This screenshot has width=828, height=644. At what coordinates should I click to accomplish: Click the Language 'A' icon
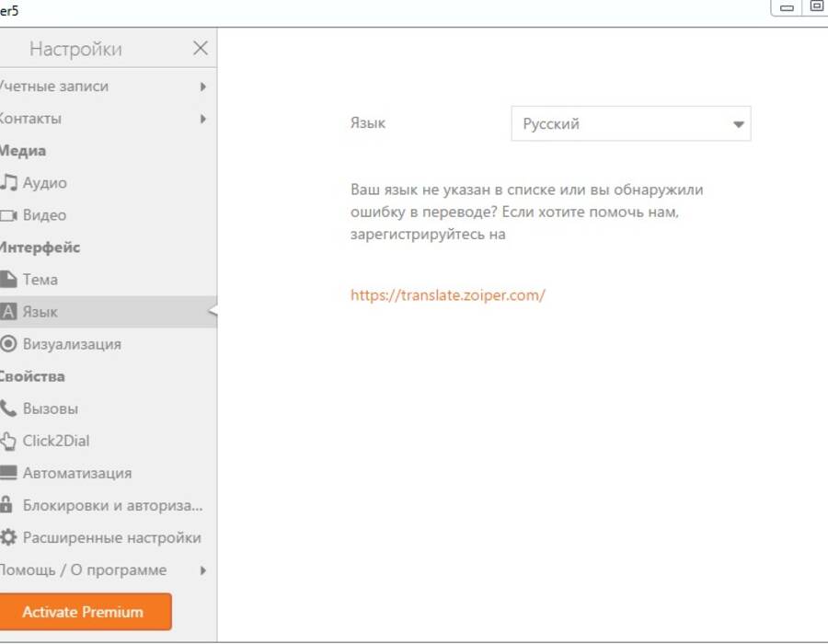[8, 312]
